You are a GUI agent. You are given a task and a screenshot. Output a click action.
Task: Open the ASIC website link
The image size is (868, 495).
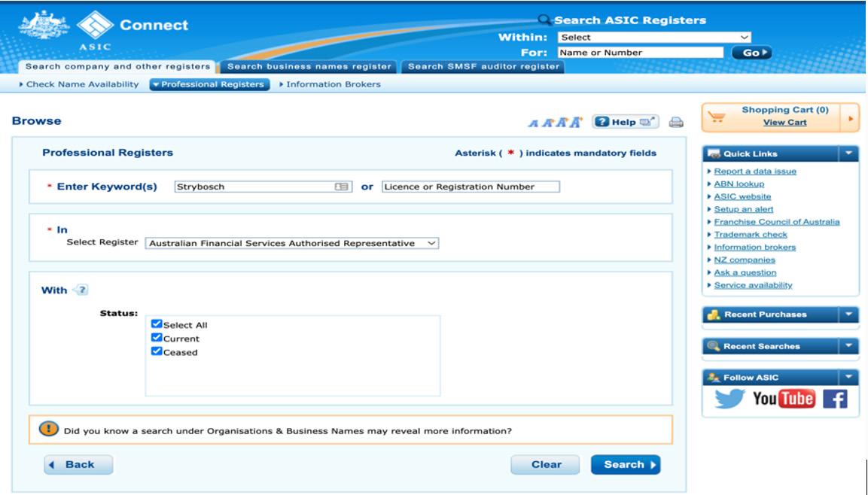point(742,196)
